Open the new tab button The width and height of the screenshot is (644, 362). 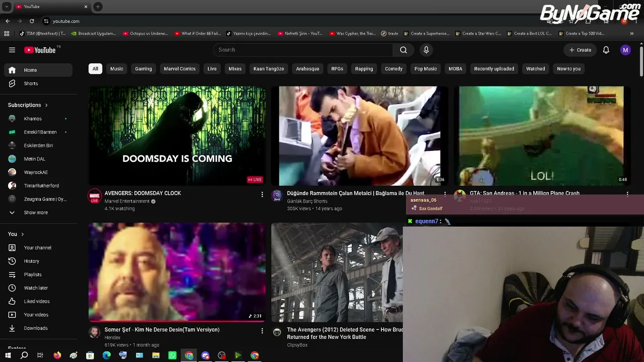pyautogui.click(x=98, y=7)
